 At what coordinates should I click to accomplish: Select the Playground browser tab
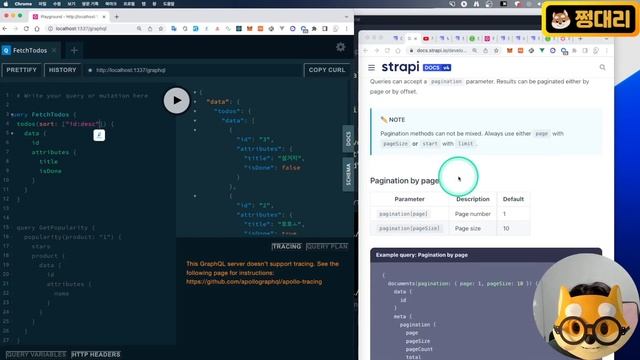tap(69, 17)
